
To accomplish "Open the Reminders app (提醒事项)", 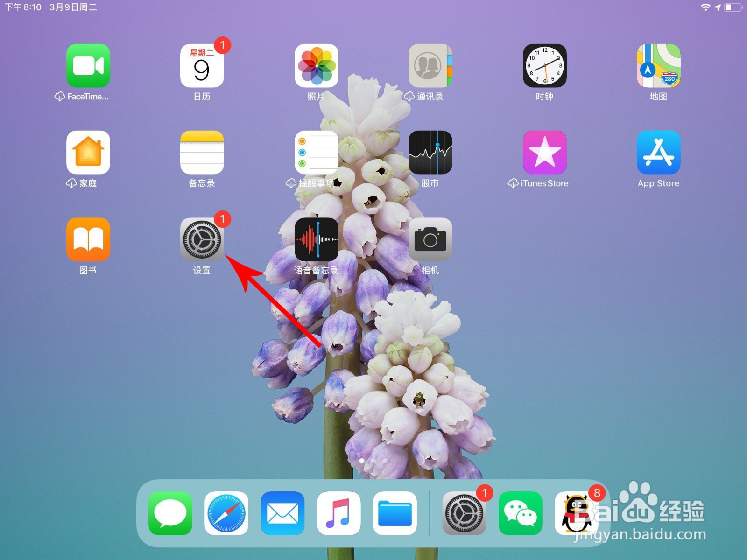I will (316, 152).
